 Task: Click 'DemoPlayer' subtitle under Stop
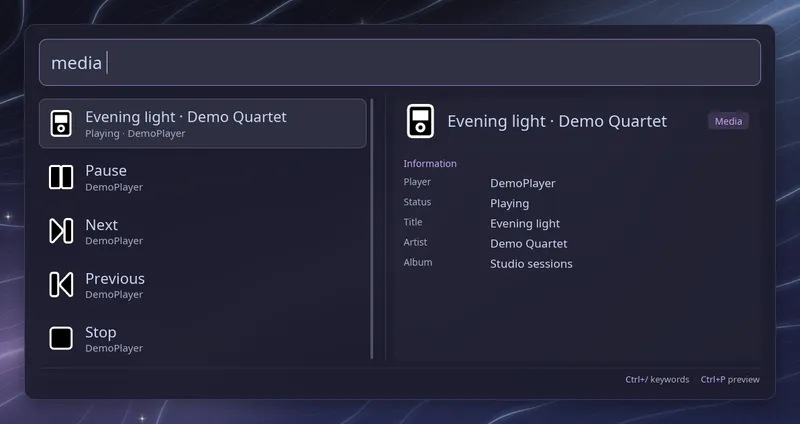pyautogui.click(x=114, y=348)
